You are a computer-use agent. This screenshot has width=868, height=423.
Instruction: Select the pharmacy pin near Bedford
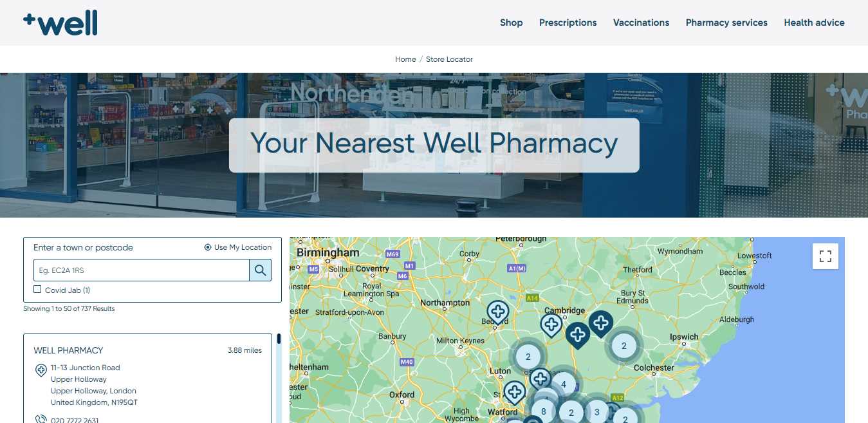click(497, 313)
